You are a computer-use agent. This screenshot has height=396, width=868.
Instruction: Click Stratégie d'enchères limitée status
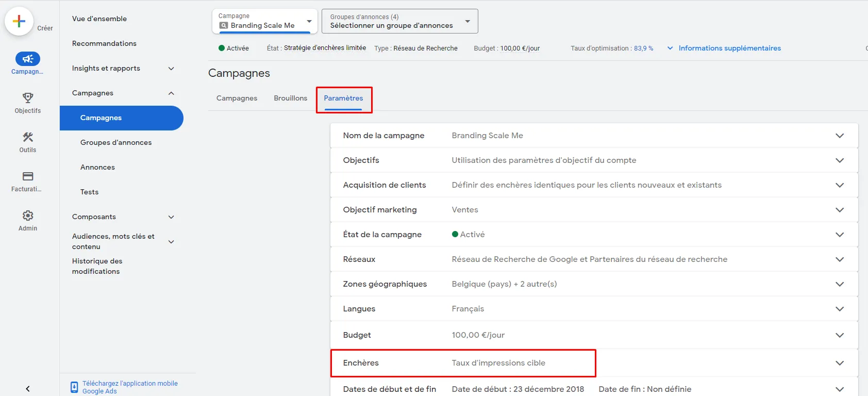(x=325, y=48)
